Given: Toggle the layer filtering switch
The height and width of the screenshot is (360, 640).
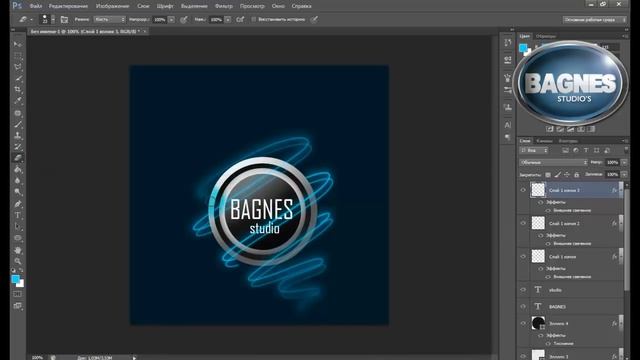Looking at the screenshot, I should (x=626, y=150).
